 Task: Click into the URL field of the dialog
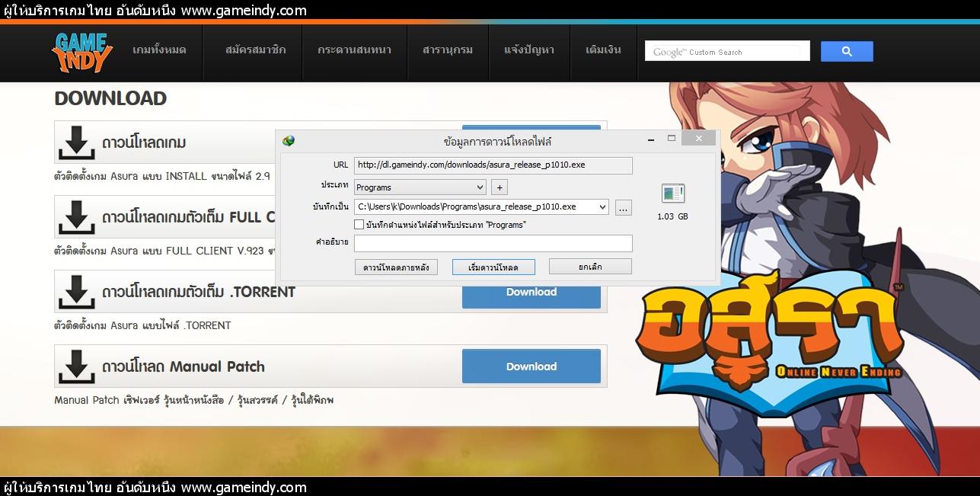point(493,165)
